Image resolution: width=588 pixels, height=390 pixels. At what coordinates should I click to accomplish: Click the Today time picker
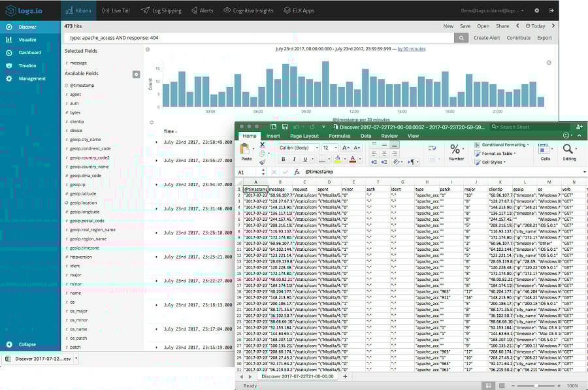(536, 26)
